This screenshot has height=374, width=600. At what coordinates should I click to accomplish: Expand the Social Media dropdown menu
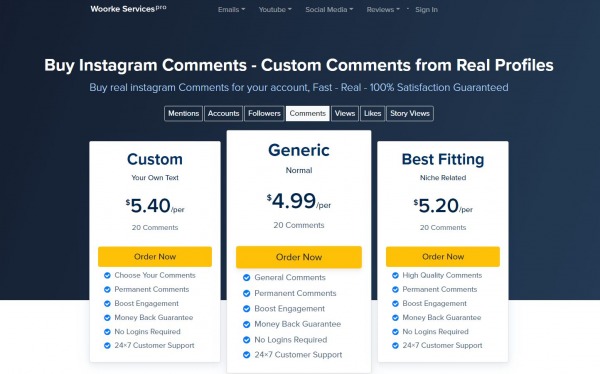click(x=329, y=10)
